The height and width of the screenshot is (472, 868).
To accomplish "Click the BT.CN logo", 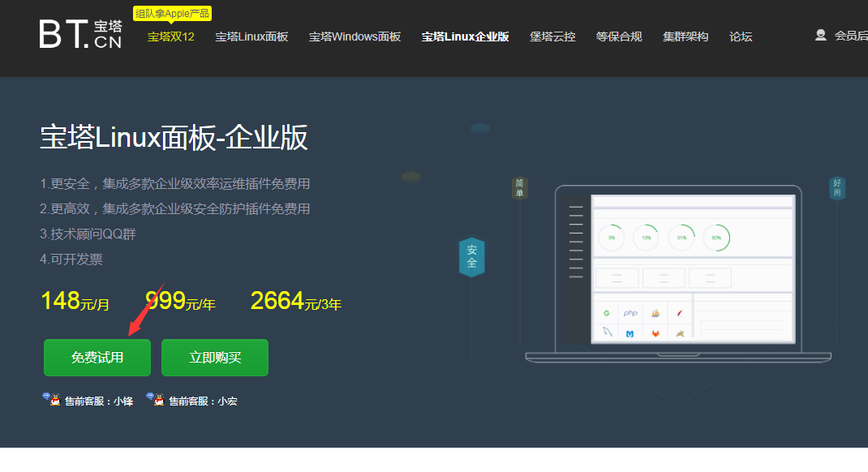I will [x=81, y=34].
